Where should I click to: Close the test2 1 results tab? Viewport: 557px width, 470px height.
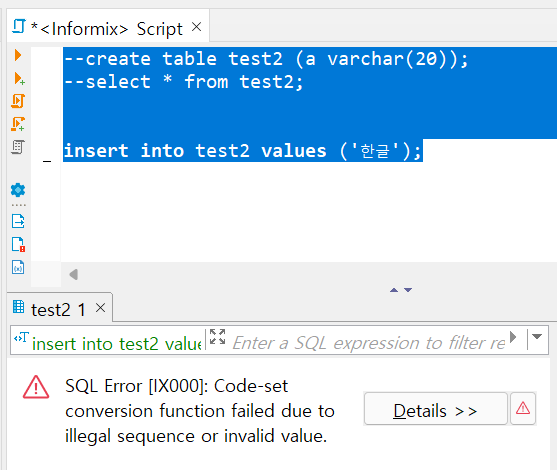coord(101,308)
